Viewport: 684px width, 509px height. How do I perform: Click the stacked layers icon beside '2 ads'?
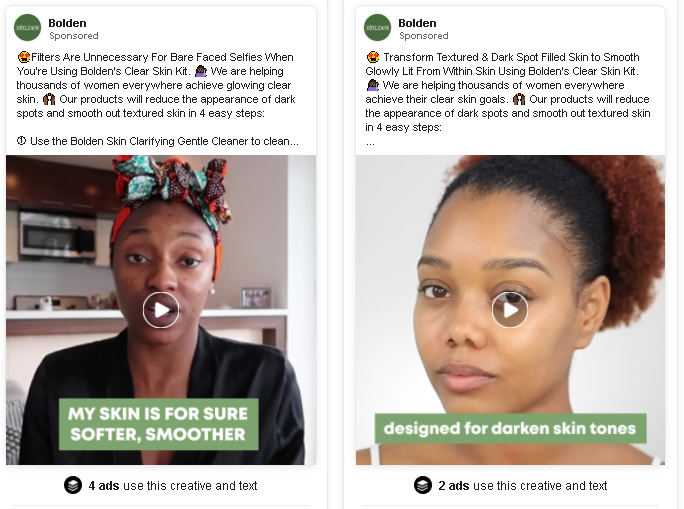[423, 485]
